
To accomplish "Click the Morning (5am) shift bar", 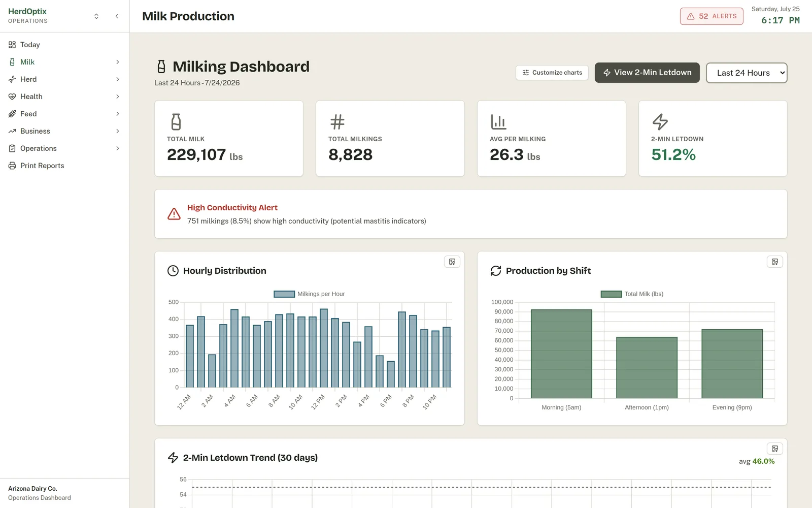I will tap(561, 354).
